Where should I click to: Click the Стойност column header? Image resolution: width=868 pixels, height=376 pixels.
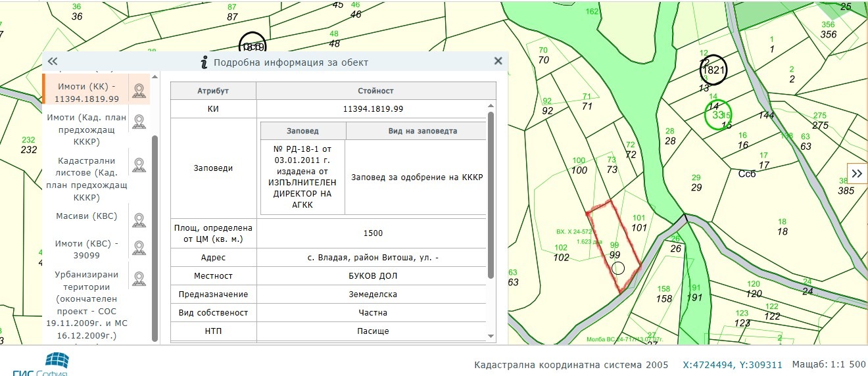(x=377, y=91)
